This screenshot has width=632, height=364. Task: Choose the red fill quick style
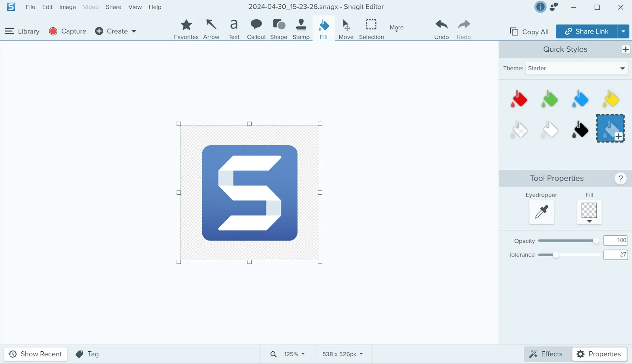click(519, 99)
